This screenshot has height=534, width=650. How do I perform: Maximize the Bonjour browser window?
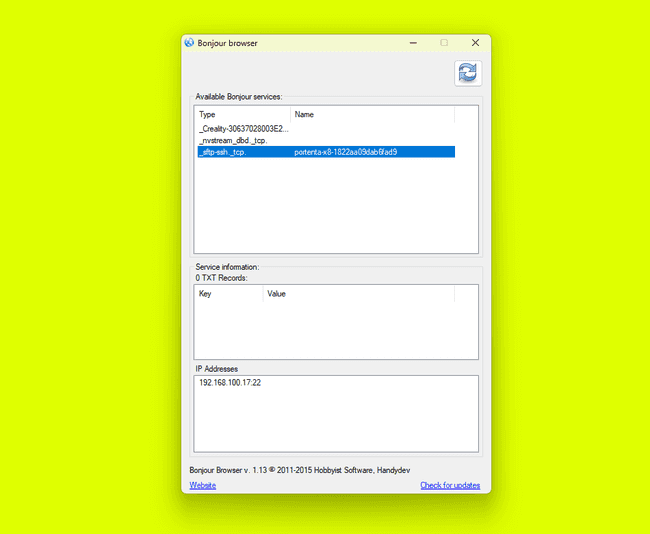(444, 43)
